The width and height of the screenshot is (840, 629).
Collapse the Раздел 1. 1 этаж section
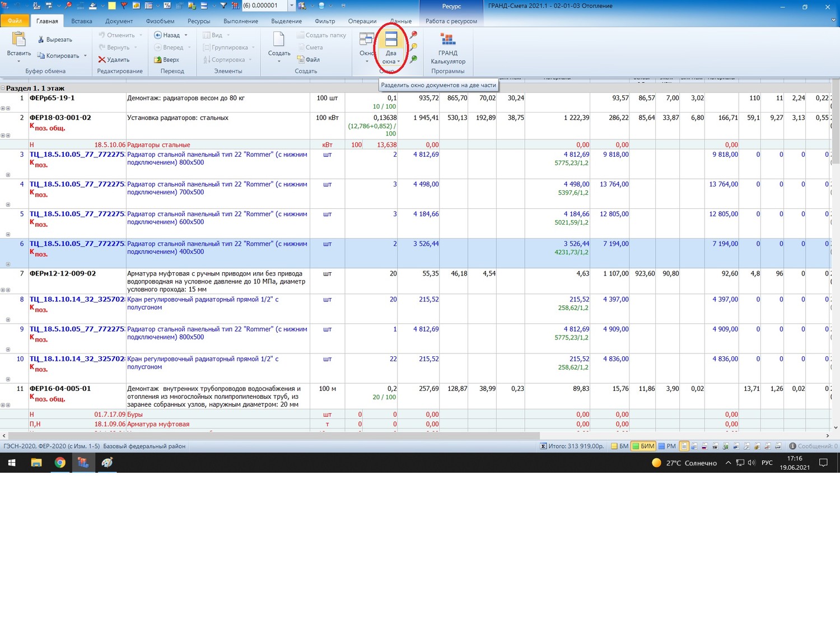tap(3, 88)
